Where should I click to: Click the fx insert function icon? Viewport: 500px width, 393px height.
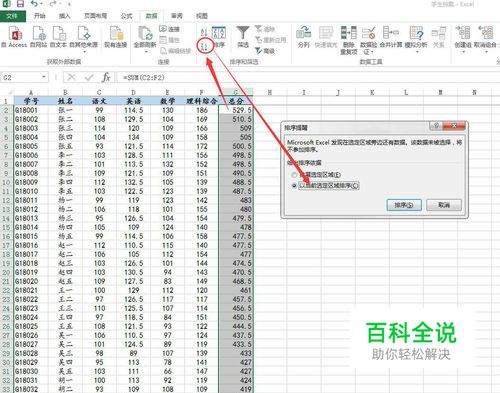[106, 78]
